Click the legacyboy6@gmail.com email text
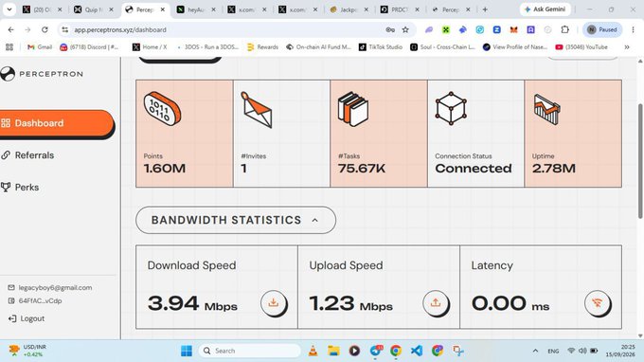 [55, 288]
